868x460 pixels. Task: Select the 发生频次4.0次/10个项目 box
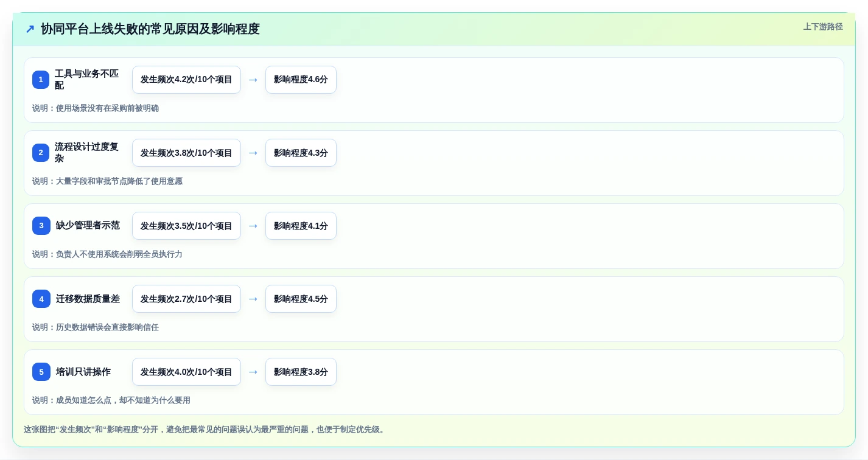(186, 372)
